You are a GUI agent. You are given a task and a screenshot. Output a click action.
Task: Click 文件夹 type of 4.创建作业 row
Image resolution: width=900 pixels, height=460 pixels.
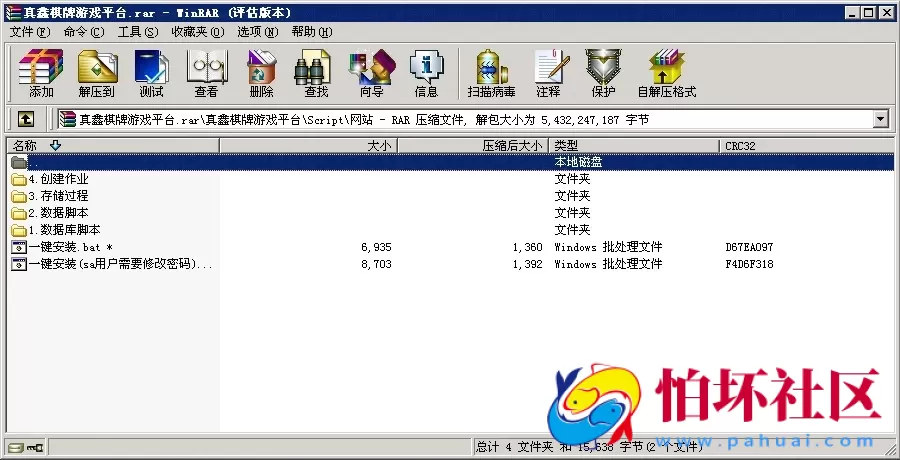(x=572, y=179)
